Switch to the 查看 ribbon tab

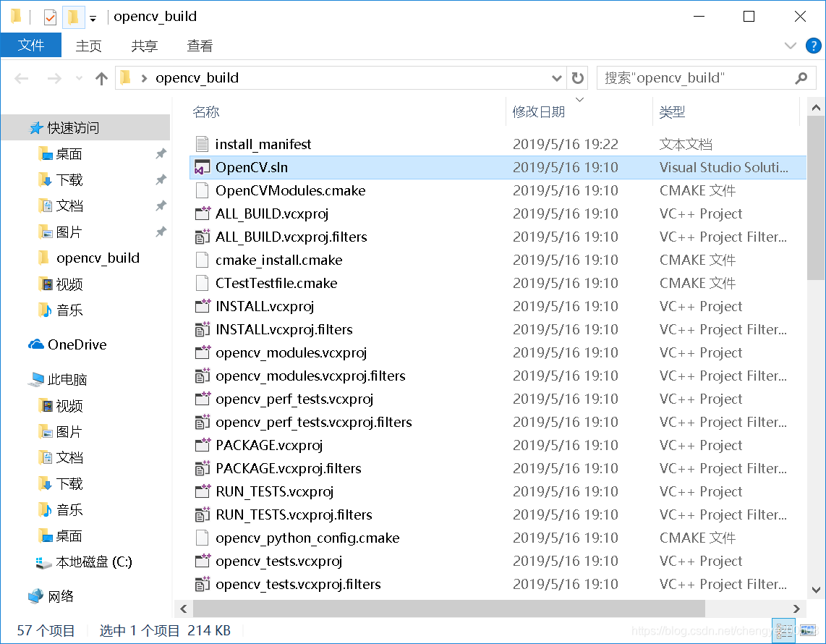tap(200, 46)
